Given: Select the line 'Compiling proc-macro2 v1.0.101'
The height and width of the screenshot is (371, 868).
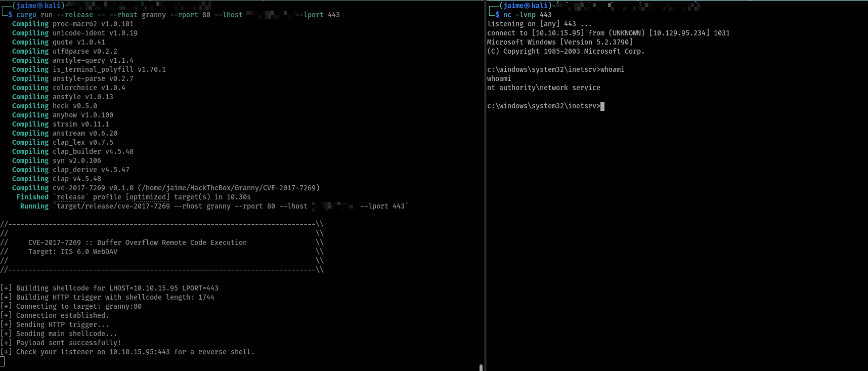Looking at the screenshot, I should pos(73,24).
